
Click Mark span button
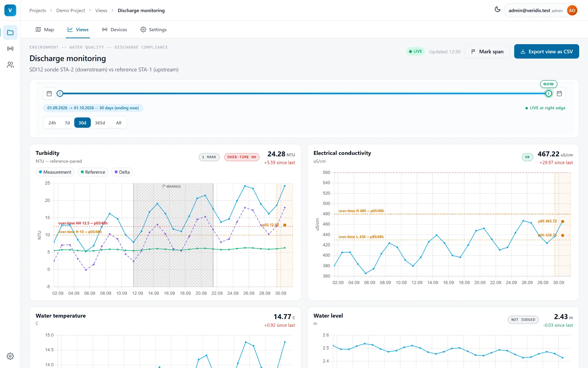pos(487,52)
